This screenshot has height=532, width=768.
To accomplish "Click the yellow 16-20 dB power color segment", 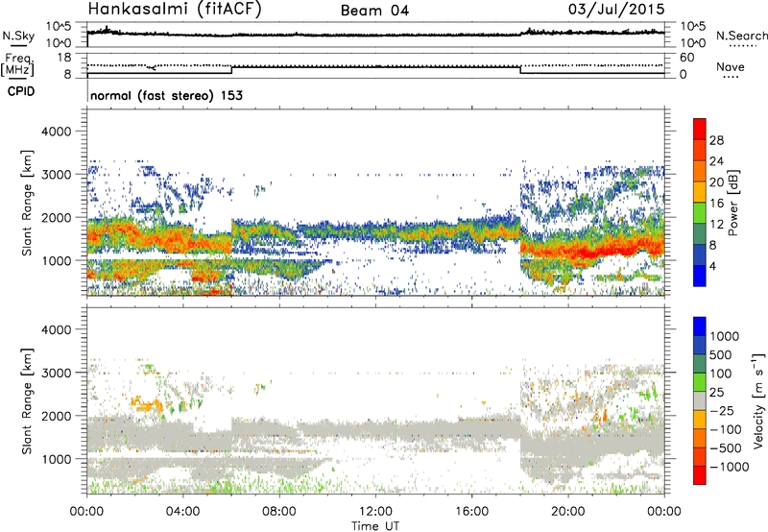I will (700, 191).
